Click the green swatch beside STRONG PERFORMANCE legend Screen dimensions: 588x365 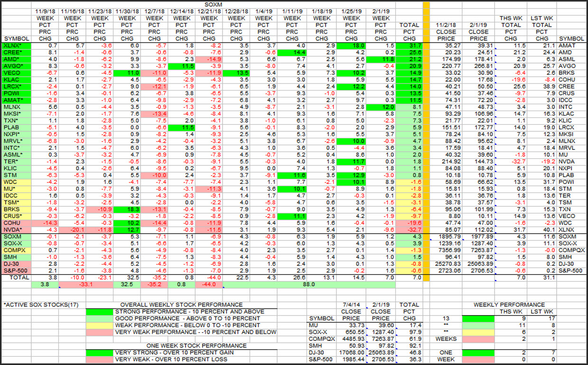pyautogui.click(x=99, y=311)
